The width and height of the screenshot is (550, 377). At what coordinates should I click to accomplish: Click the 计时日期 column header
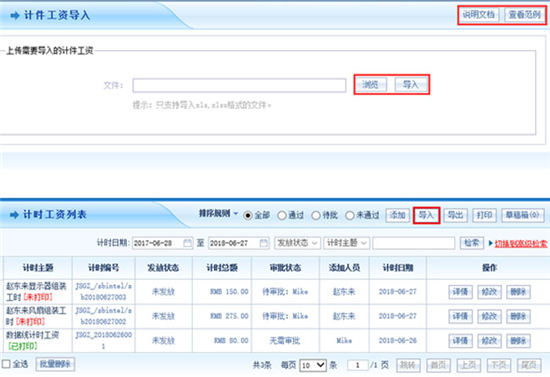pyautogui.click(x=398, y=268)
